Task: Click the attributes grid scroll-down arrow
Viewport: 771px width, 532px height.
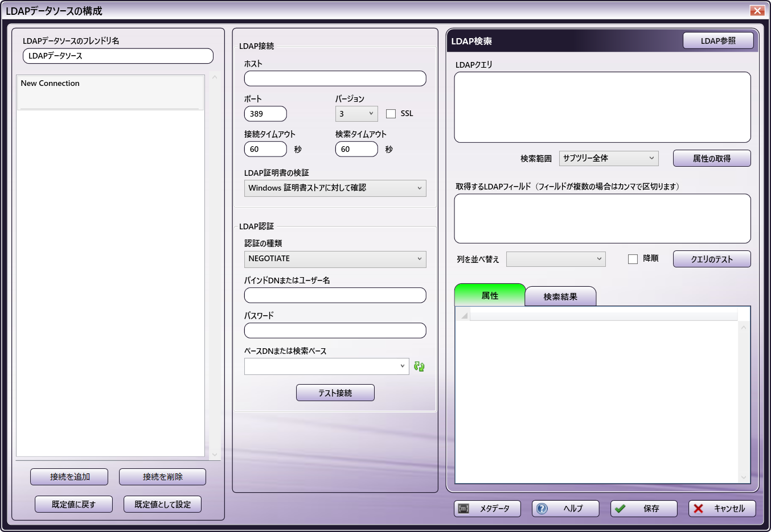Action: click(x=744, y=477)
